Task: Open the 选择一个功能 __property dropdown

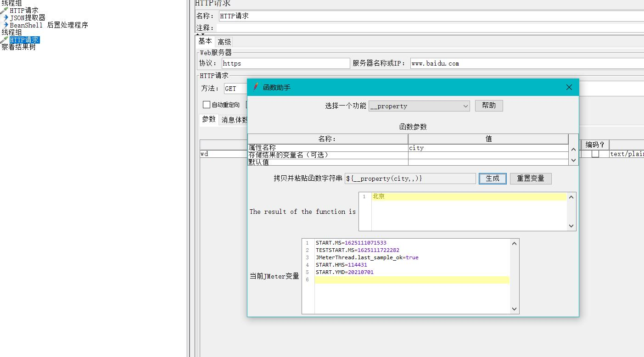Action: pyautogui.click(x=419, y=106)
